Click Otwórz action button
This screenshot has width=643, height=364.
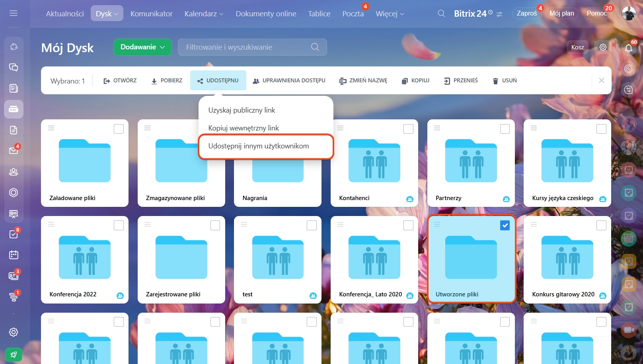pyautogui.click(x=120, y=80)
